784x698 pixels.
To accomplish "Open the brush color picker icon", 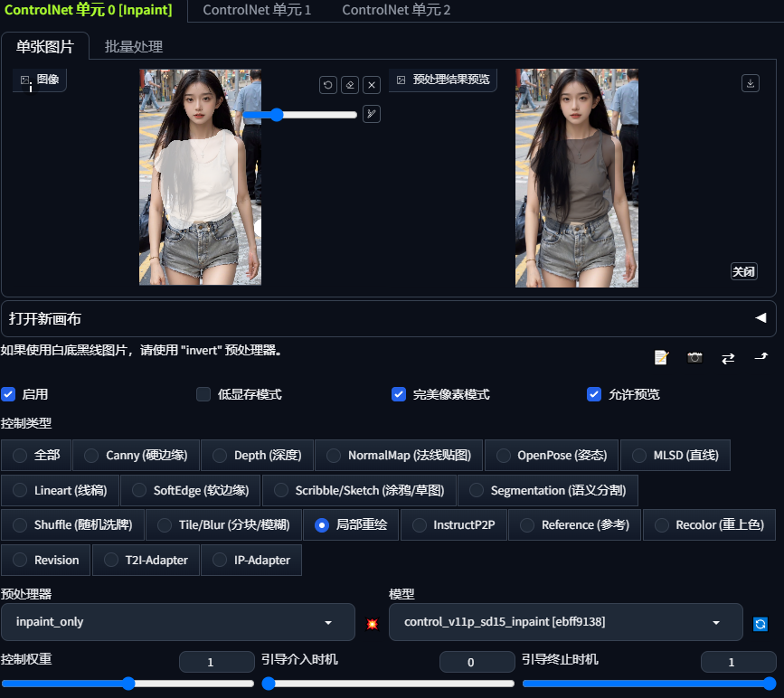I will tap(371, 114).
